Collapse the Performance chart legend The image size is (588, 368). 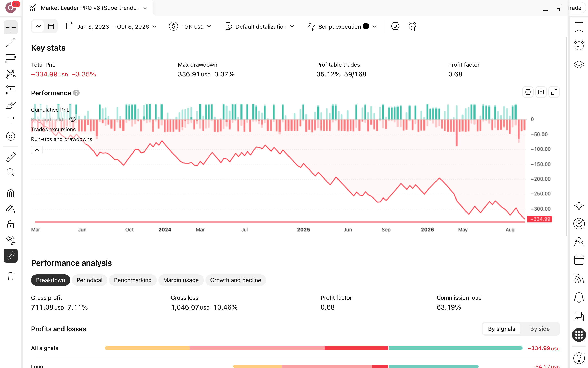click(x=37, y=150)
